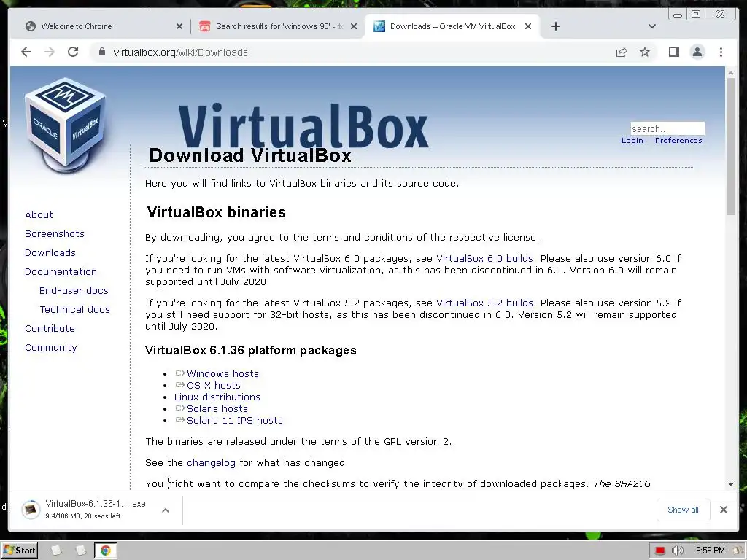This screenshot has width=747, height=560.
Task: Click Show all downloads button
Action: click(683, 510)
